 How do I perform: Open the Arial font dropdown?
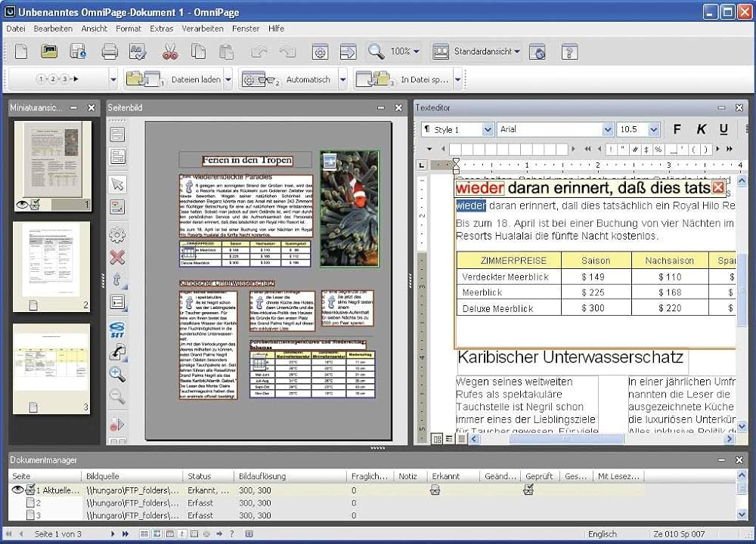pos(608,130)
